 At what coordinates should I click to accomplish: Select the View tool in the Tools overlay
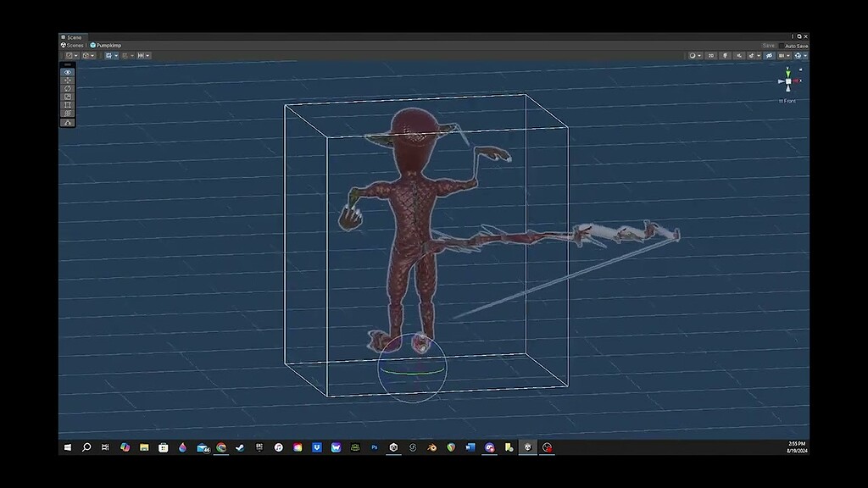tap(67, 72)
